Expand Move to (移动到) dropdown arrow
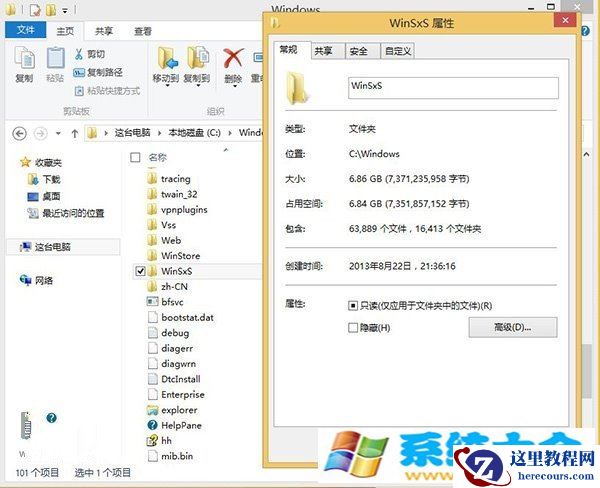600x488 pixels. [x=167, y=86]
